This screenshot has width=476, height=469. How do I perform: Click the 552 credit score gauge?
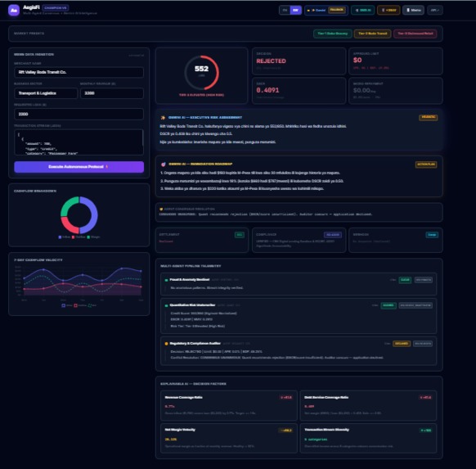tap(201, 73)
